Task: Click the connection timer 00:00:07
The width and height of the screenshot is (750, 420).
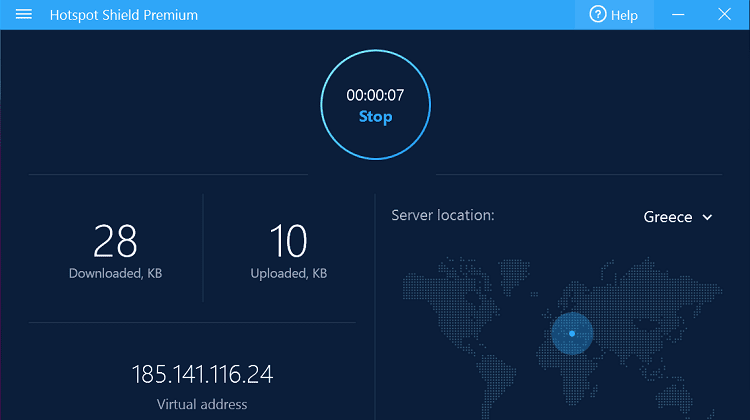Action: (x=375, y=95)
